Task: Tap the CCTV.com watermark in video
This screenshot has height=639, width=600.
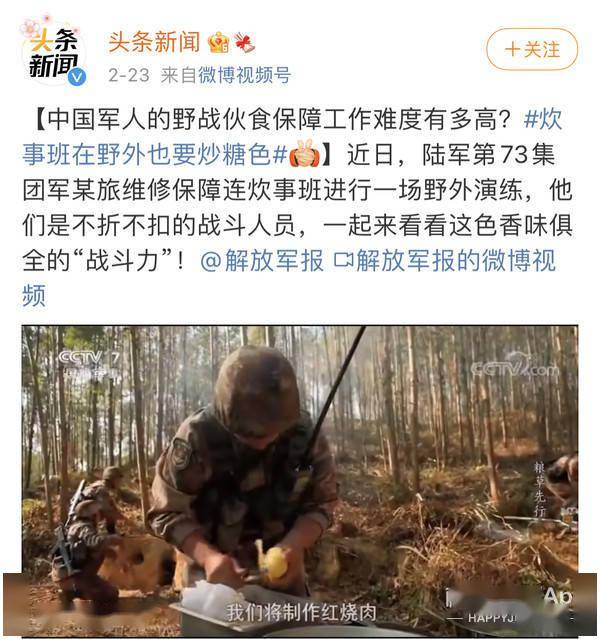Action: pos(515,365)
